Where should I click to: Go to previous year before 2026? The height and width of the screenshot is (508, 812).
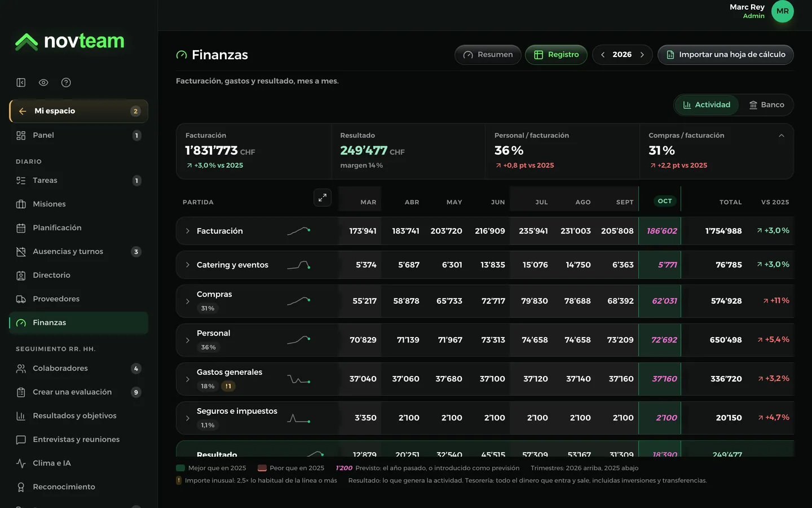(x=603, y=55)
